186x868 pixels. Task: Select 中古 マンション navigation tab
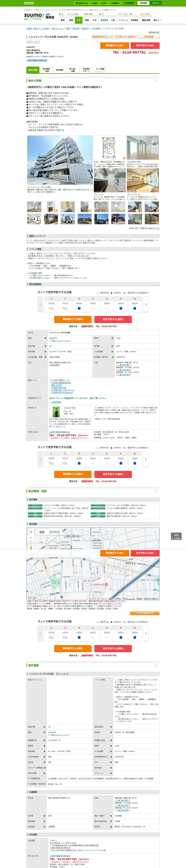tap(79, 20)
